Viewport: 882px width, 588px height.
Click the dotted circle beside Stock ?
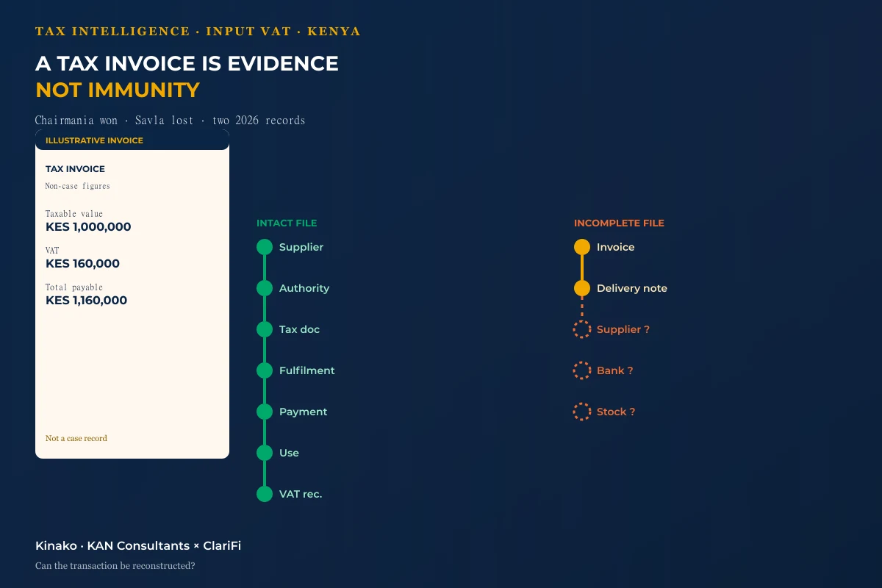point(582,412)
